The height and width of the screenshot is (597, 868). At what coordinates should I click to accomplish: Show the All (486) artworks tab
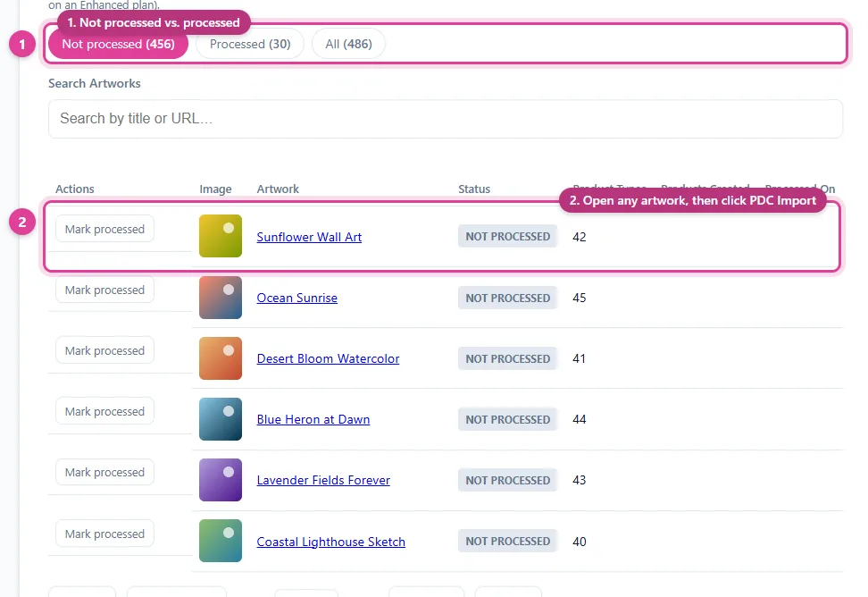pyautogui.click(x=349, y=45)
